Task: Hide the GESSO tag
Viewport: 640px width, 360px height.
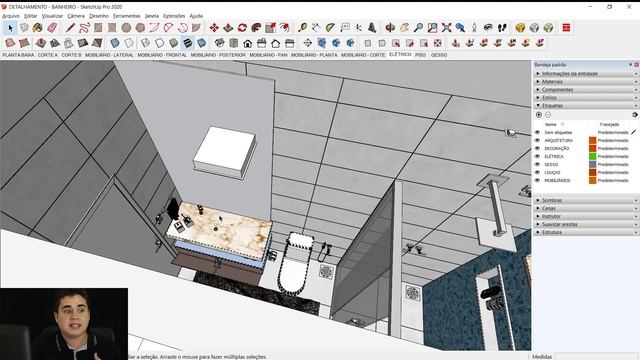Action: [x=537, y=164]
